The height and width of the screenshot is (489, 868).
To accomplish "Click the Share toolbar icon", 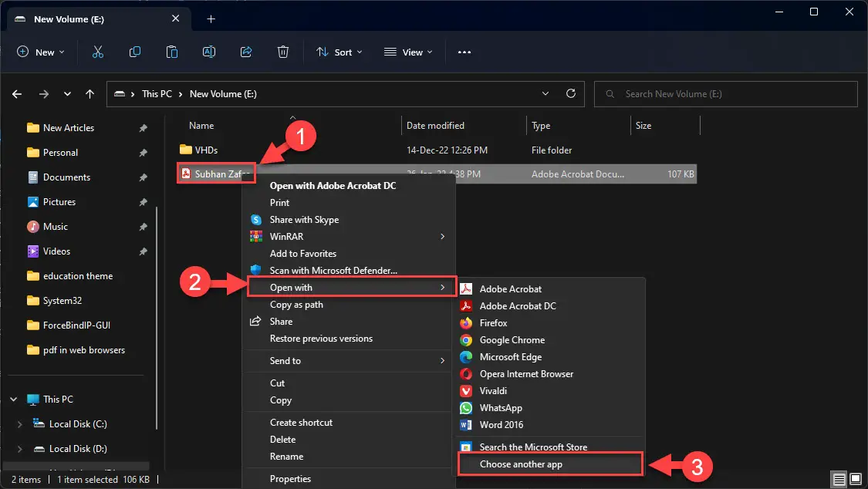I will [246, 52].
